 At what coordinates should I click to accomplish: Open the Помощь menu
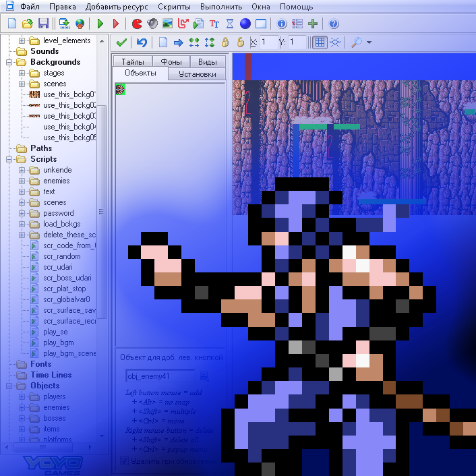pos(296,7)
